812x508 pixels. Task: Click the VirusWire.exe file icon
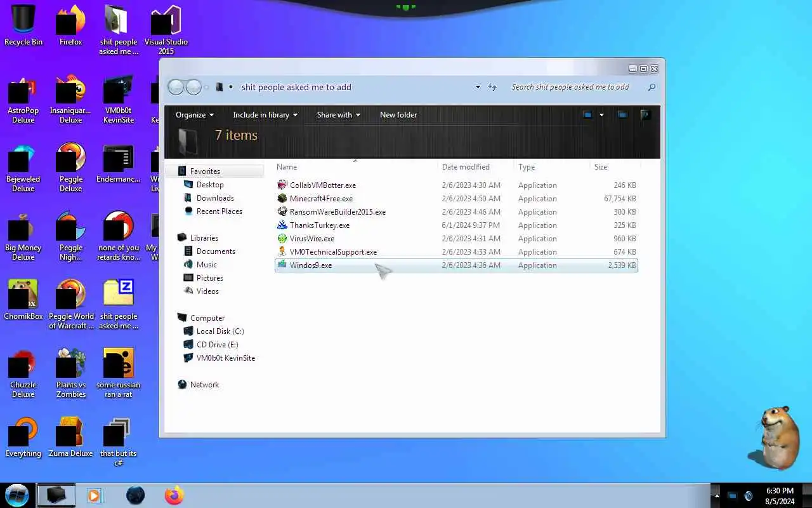click(x=282, y=238)
